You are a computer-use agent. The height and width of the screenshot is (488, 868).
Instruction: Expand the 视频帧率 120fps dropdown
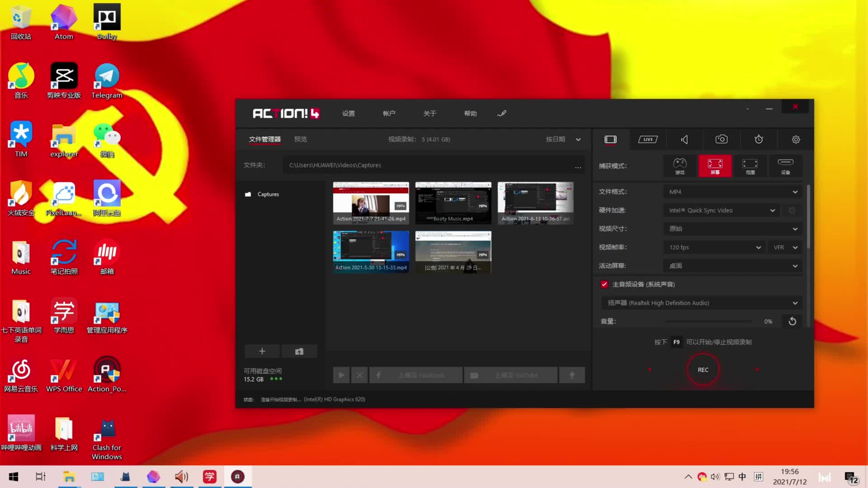click(x=758, y=247)
